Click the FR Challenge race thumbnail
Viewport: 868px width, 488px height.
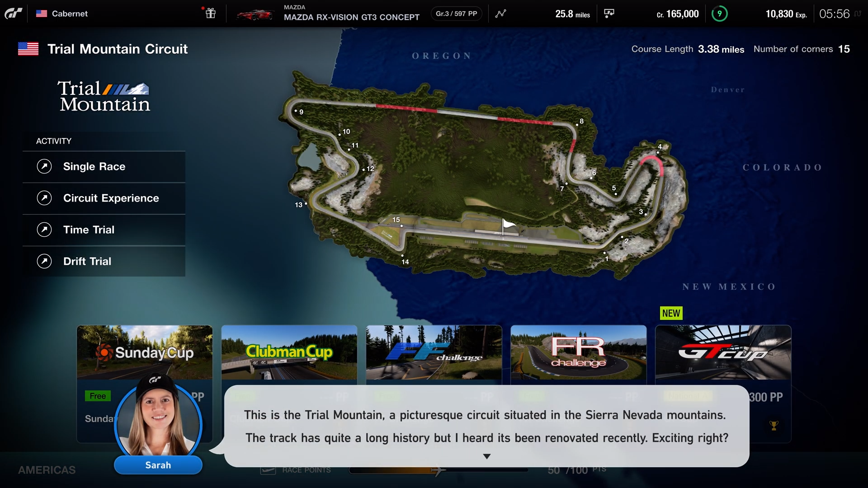578,352
